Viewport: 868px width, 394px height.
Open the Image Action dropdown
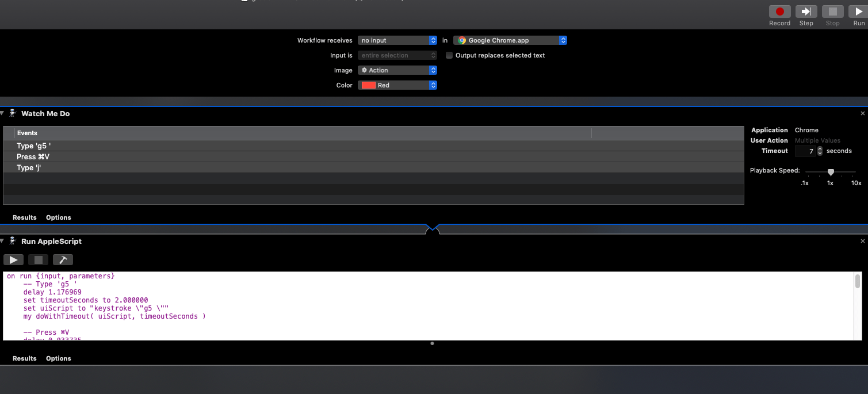point(397,70)
